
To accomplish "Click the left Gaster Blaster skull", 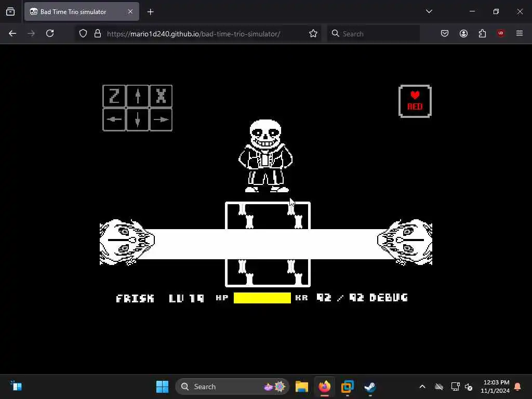I will [127, 242].
